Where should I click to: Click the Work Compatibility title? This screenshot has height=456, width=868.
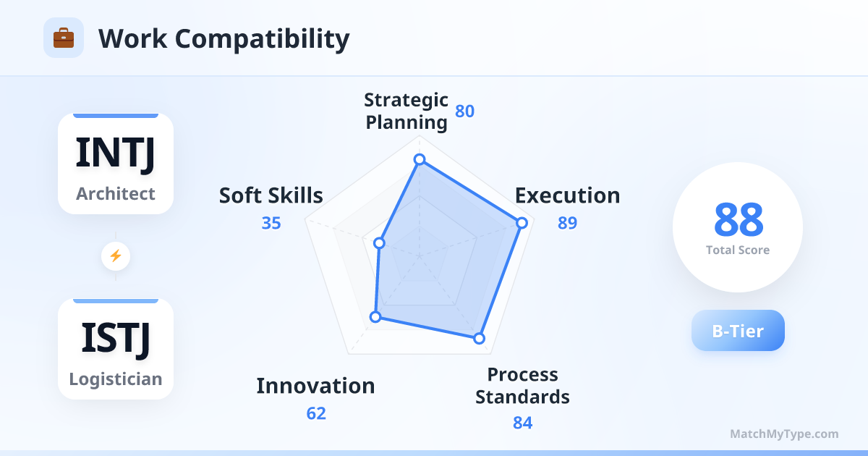pyautogui.click(x=224, y=38)
